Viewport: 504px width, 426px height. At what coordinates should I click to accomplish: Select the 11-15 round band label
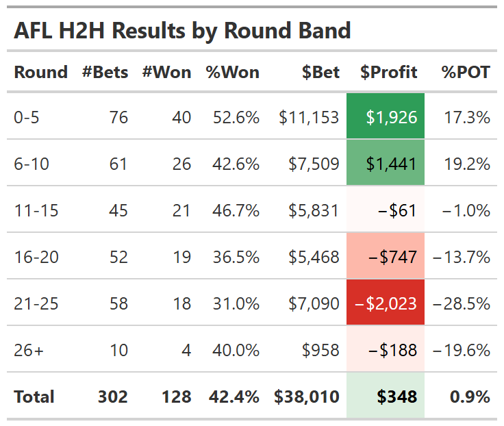pyautogui.click(x=36, y=210)
